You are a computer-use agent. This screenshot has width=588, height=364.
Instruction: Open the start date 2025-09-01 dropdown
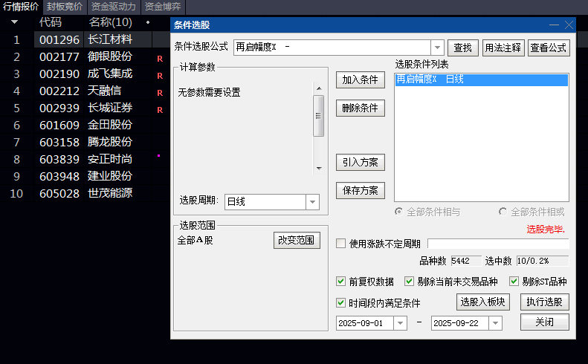[401, 323]
